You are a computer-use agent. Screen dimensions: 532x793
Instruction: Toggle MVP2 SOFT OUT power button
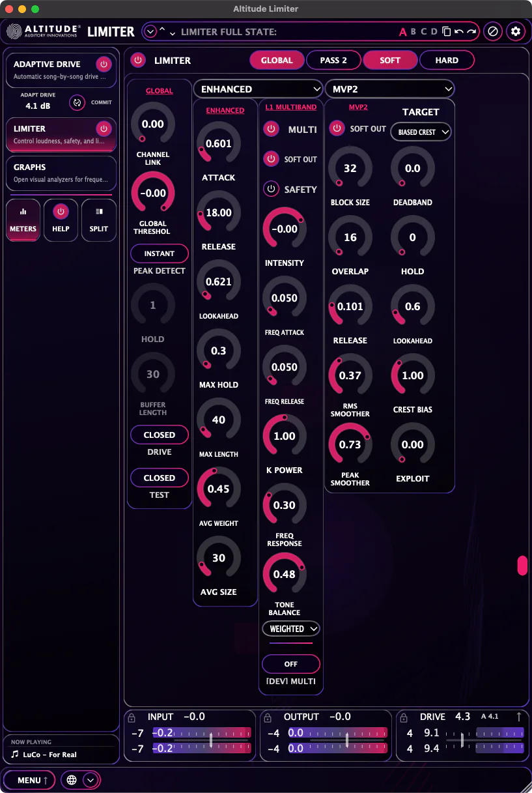337,128
